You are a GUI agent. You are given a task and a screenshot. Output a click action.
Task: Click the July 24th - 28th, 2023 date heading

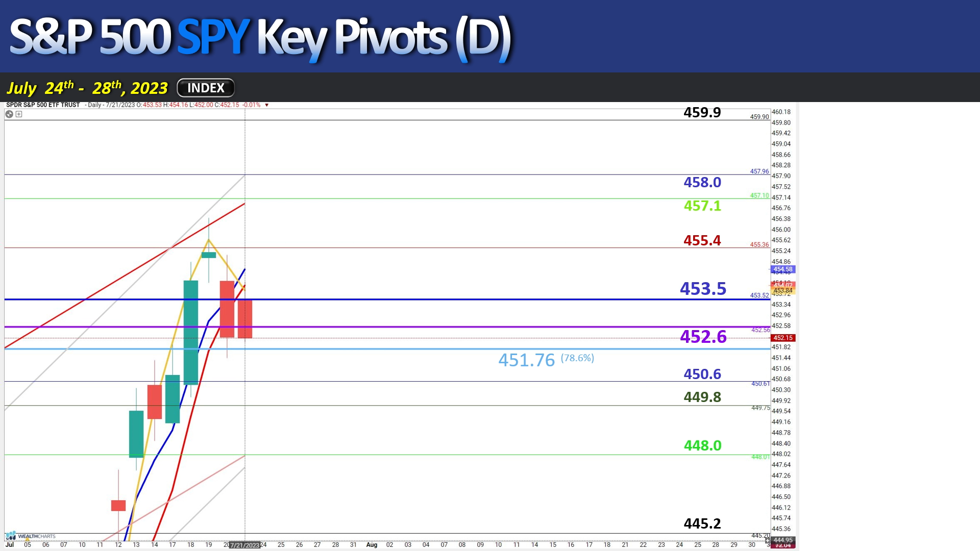pyautogui.click(x=87, y=88)
